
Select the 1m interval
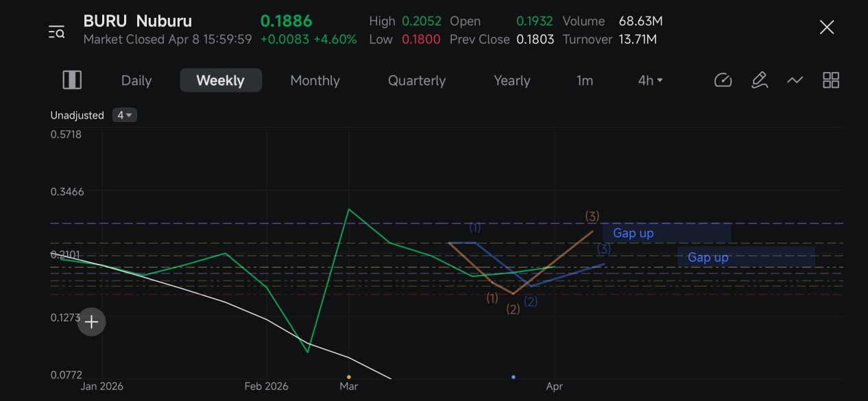pyautogui.click(x=585, y=80)
